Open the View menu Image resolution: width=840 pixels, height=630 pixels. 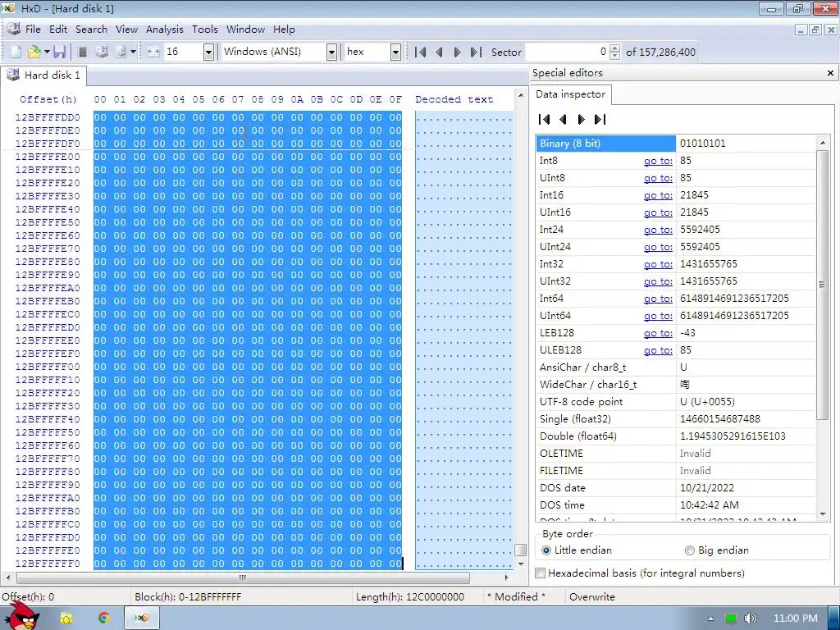(126, 30)
